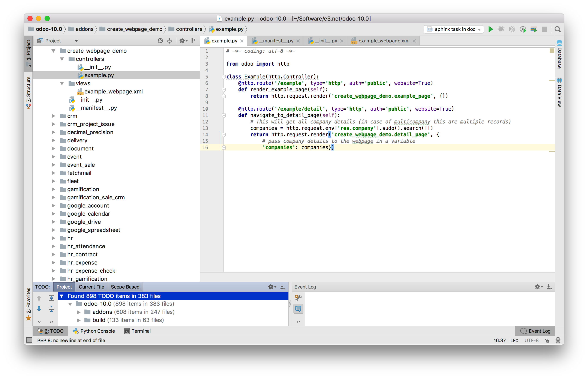Click the Debug bug icon
This screenshot has height=379, width=588.
501,29
